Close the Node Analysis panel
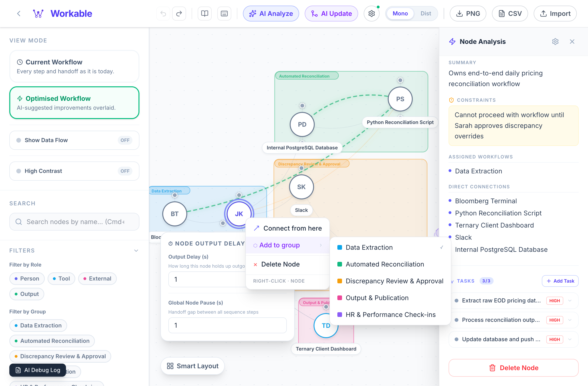588x386 pixels. [572, 42]
